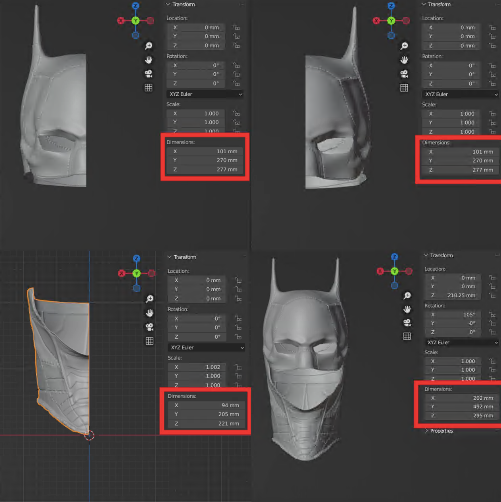Click red X gizmo axis in bottom-right full-cowl screenshot
501x502 pixels.
pyautogui.click(x=380, y=271)
